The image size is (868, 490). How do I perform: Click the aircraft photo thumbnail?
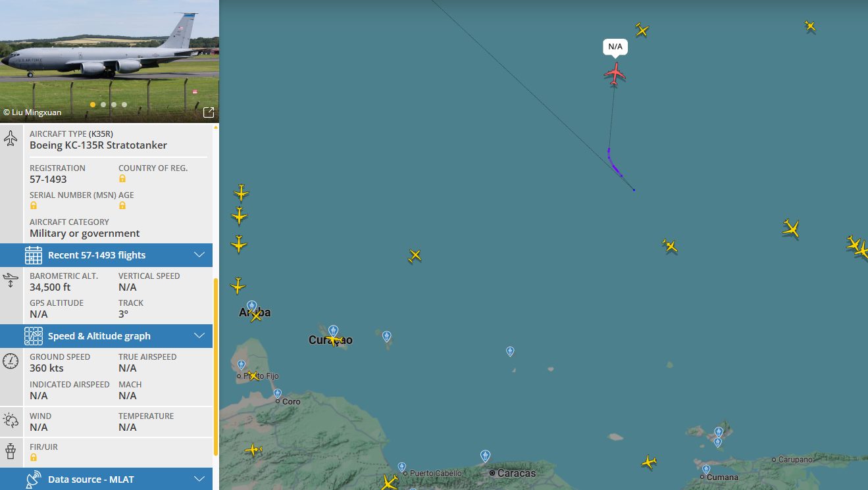109,61
